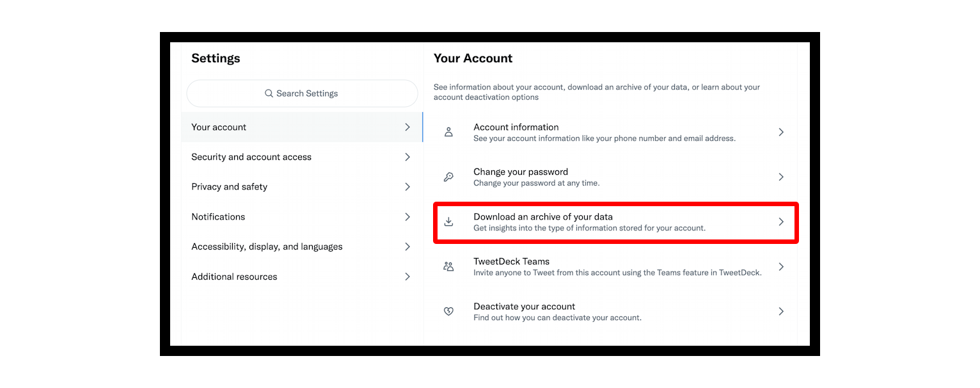Image resolution: width=980 pixels, height=388 pixels.
Task: Select the people icon beside TweetDeck Teams
Action: tap(448, 266)
